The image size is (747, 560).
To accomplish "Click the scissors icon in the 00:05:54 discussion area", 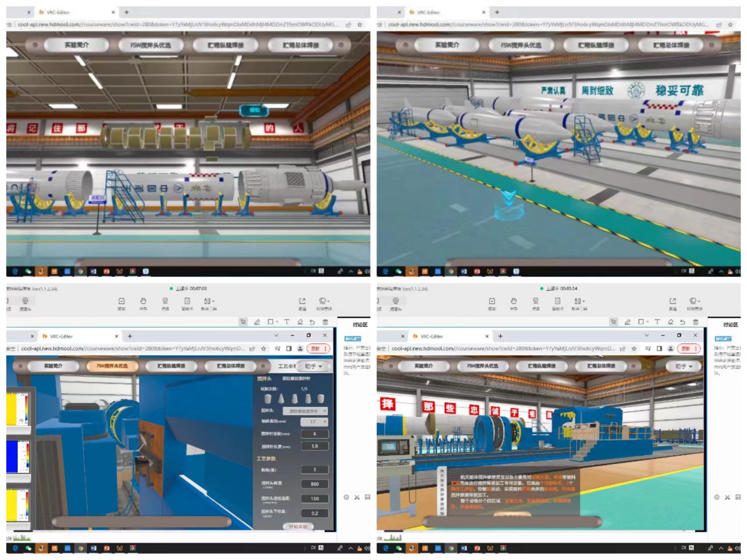I will [727, 497].
